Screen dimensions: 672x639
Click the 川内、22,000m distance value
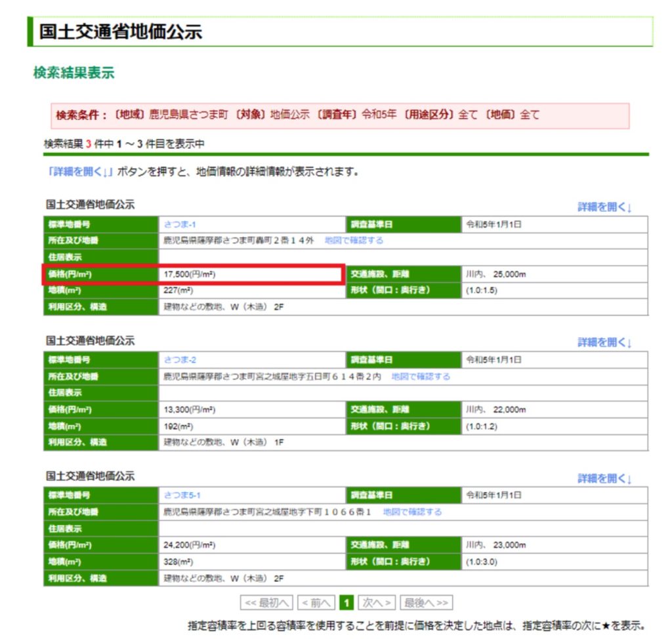496,410
